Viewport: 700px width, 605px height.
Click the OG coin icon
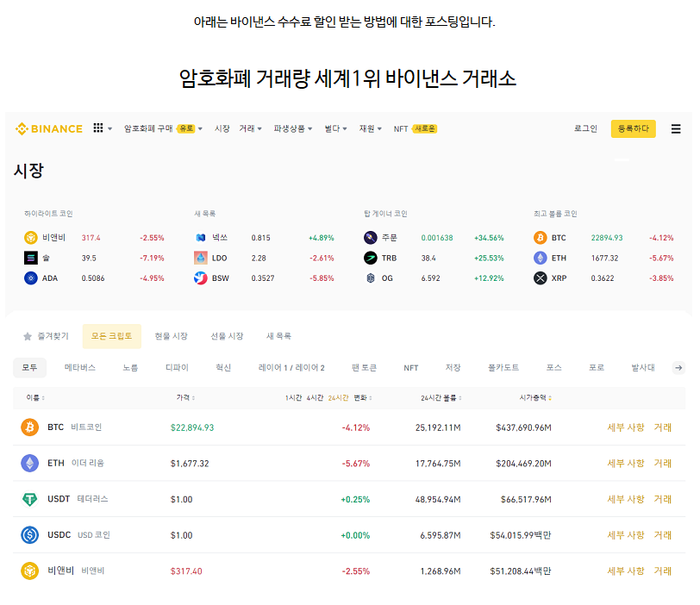coord(371,278)
